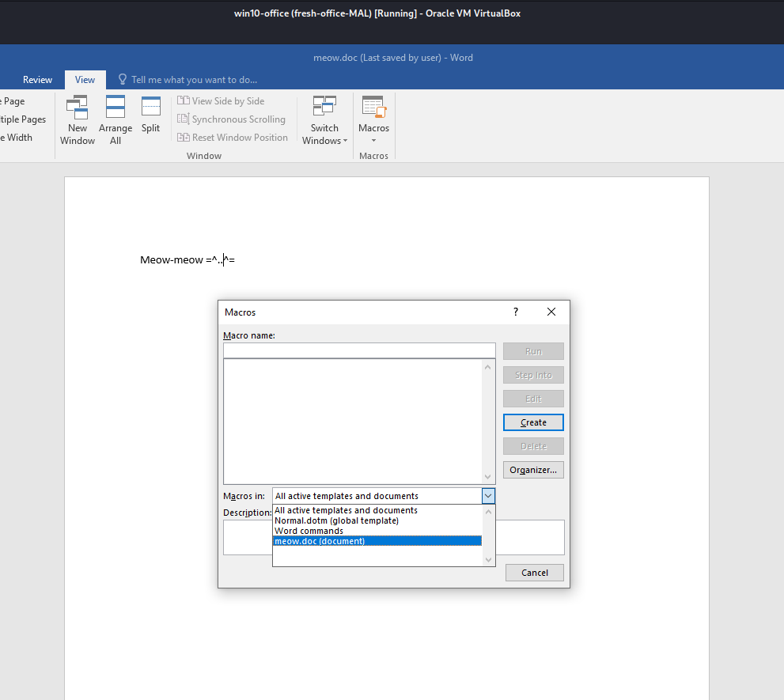The image size is (784, 700).
Task: Click Page Width option in ribbon
Action: tap(16, 138)
